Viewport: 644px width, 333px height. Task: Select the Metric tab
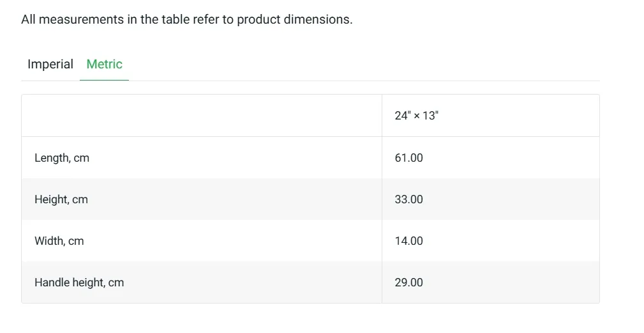(x=104, y=64)
